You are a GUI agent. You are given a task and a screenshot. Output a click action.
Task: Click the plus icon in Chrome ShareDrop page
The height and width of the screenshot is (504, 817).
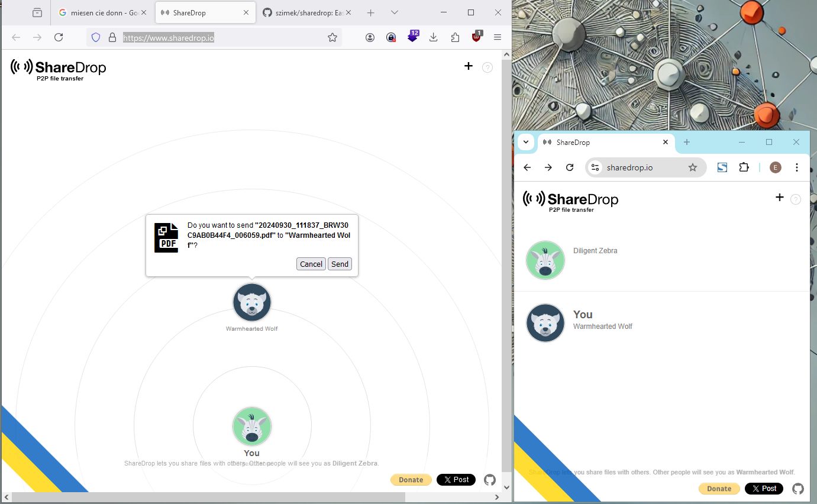point(780,198)
